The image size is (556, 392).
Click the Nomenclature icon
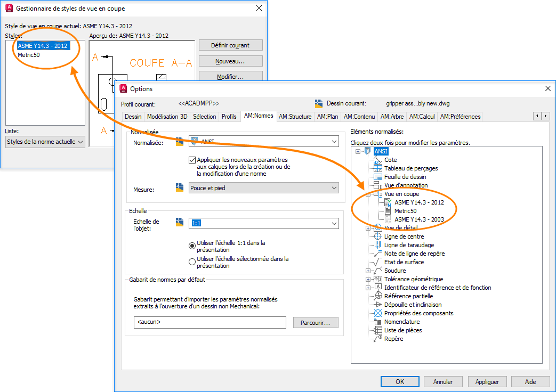378,322
